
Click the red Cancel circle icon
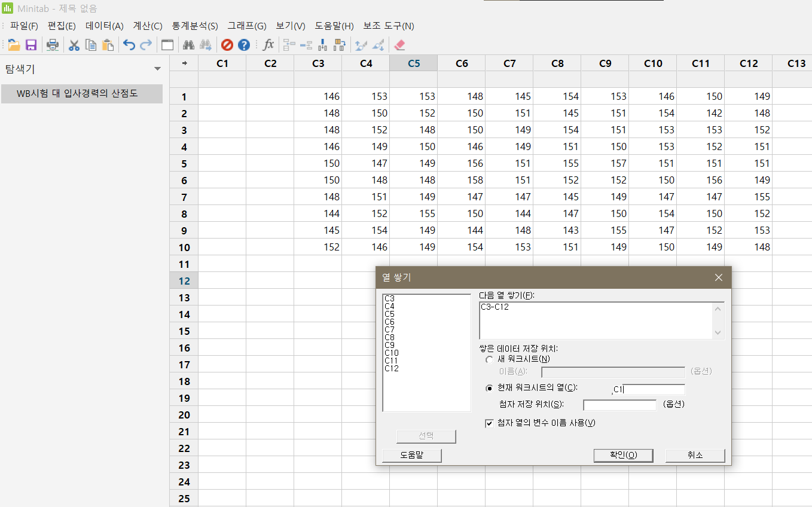(227, 45)
